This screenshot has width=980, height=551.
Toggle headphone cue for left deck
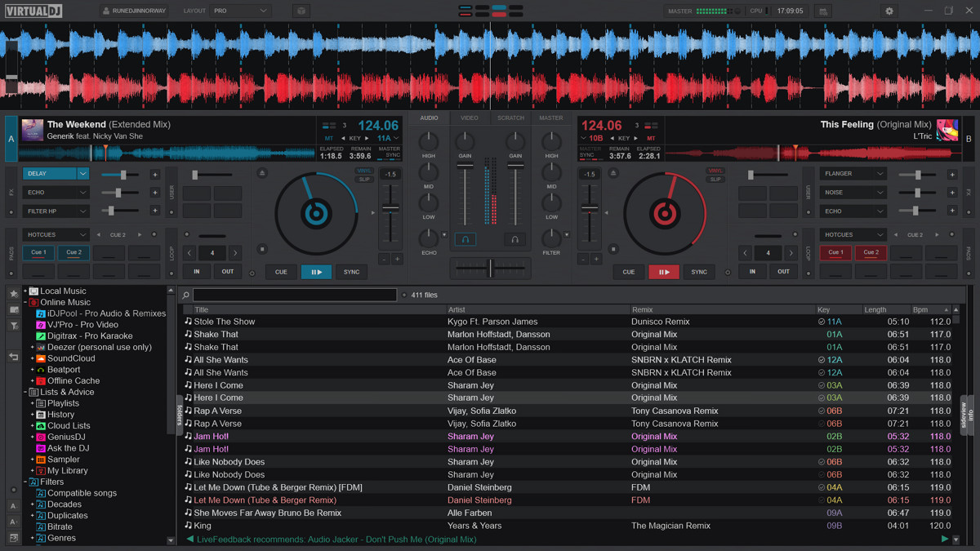(465, 240)
